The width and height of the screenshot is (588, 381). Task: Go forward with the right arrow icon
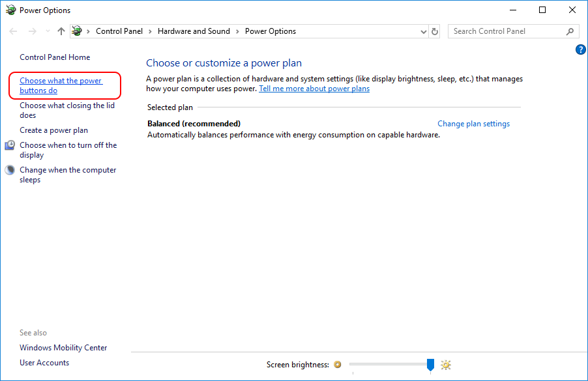[32, 31]
